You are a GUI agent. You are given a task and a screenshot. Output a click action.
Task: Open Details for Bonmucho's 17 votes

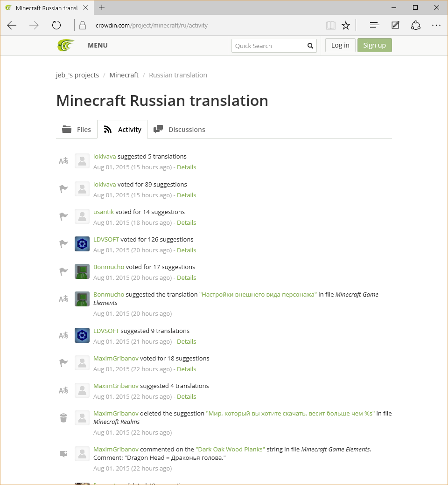click(x=186, y=278)
